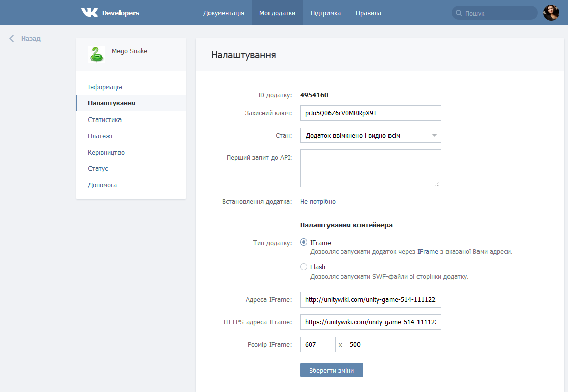The width and height of the screenshot is (568, 392).
Task: Click the HTTPS IFrame address field
Action: (x=370, y=322)
